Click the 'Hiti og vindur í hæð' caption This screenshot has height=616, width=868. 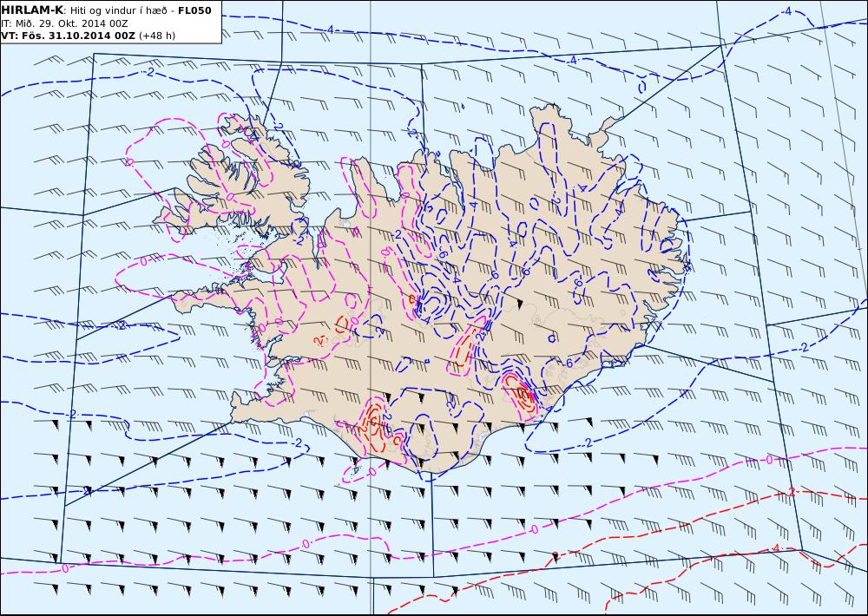pos(118,11)
